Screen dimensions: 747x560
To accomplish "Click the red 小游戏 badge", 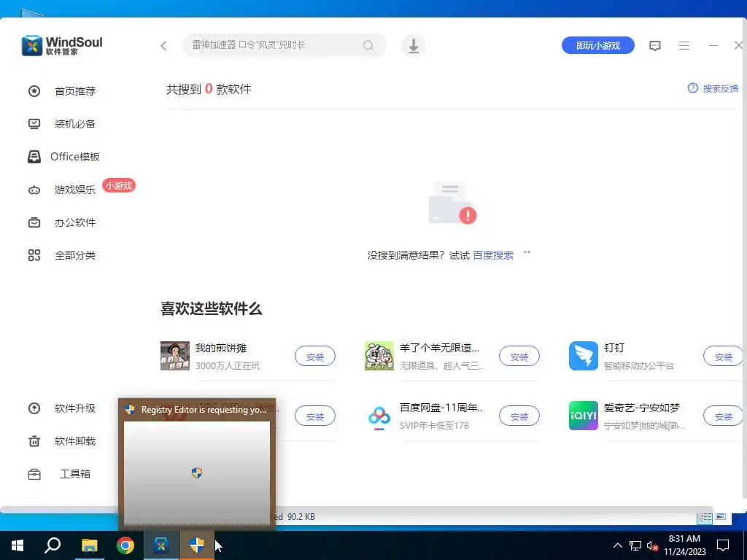I will pos(119,186).
